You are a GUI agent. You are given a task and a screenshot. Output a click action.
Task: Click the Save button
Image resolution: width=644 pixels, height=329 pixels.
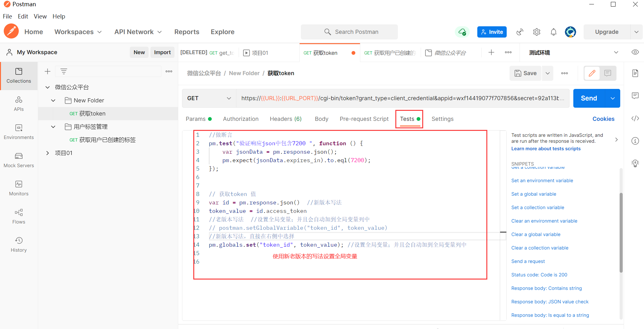[526, 73]
